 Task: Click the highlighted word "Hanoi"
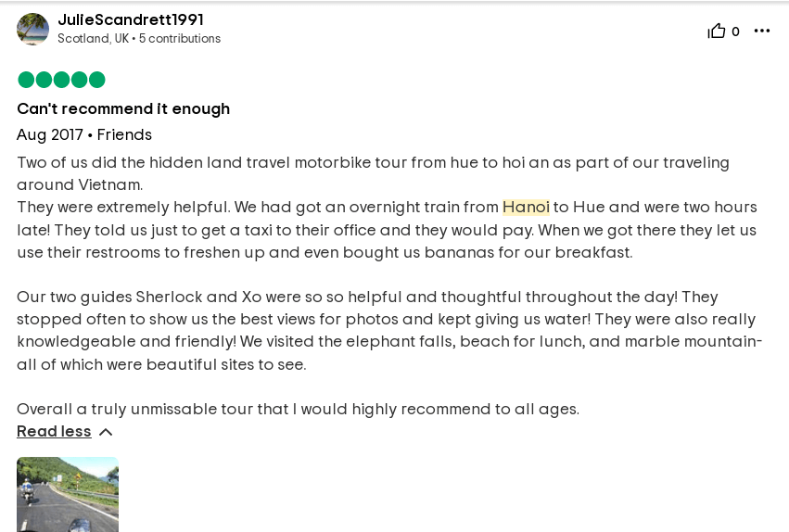click(526, 208)
